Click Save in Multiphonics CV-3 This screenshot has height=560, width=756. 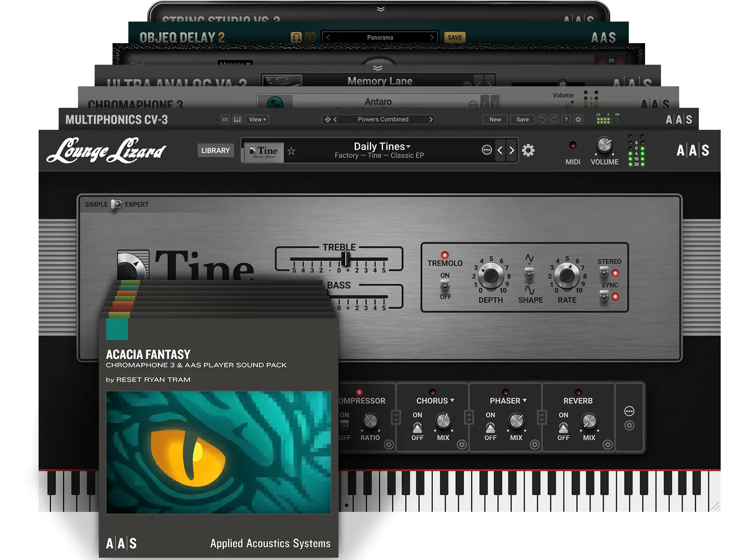click(522, 120)
